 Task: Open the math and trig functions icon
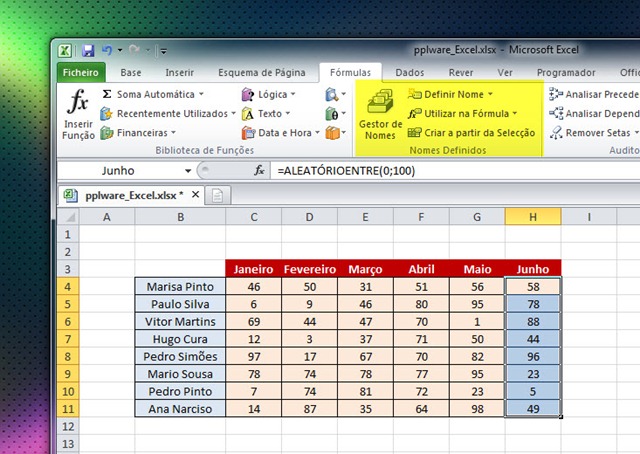(335, 114)
